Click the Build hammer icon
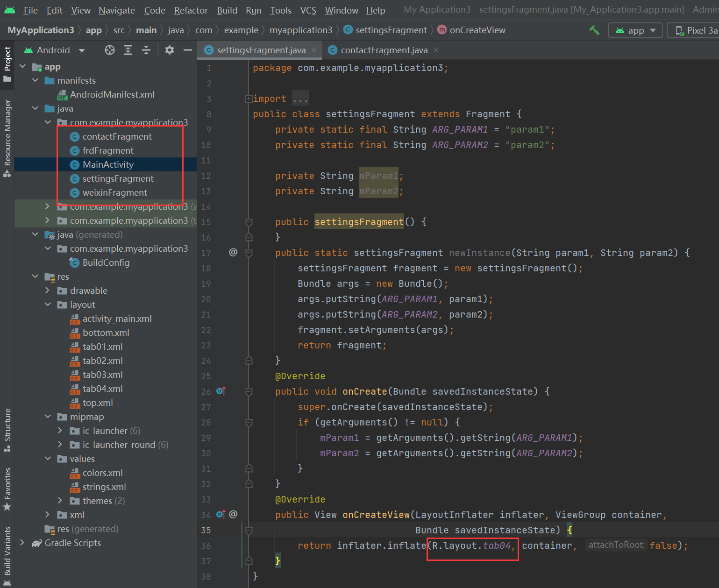 tap(594, 30)
